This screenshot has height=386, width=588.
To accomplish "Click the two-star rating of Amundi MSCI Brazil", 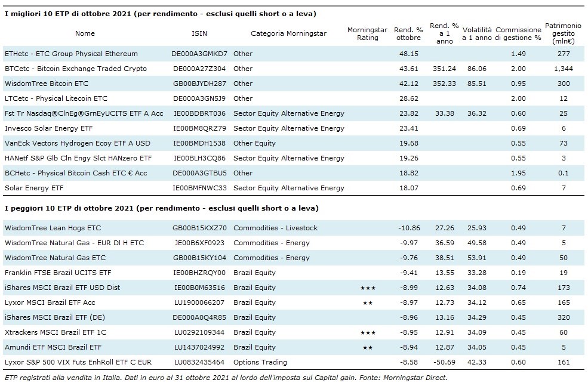I will 368,348.
